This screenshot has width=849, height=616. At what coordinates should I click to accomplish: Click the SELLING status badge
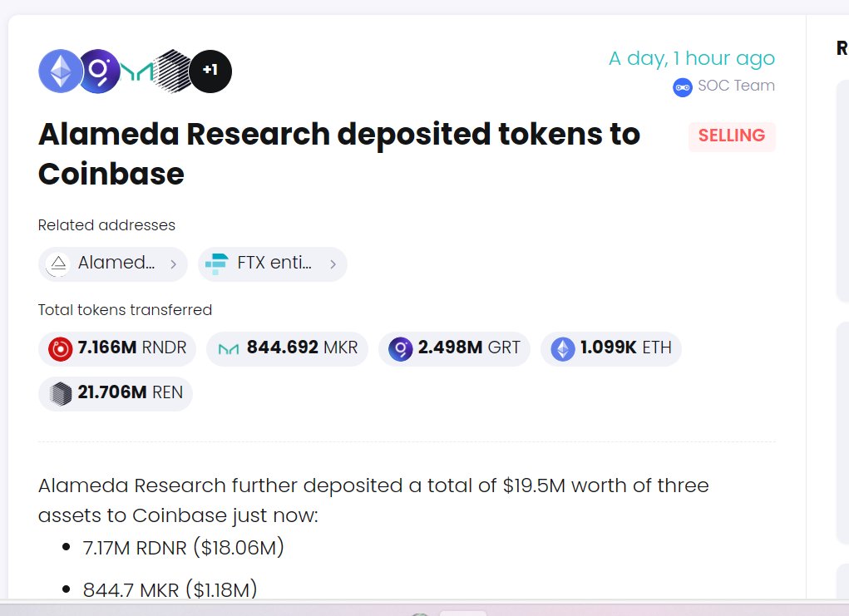[731, 136]
